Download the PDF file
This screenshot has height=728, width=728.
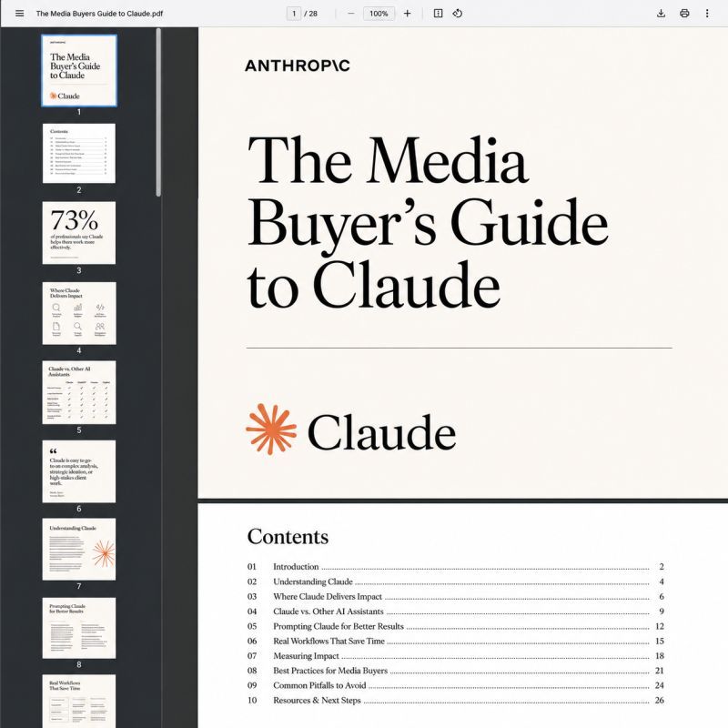662,14
